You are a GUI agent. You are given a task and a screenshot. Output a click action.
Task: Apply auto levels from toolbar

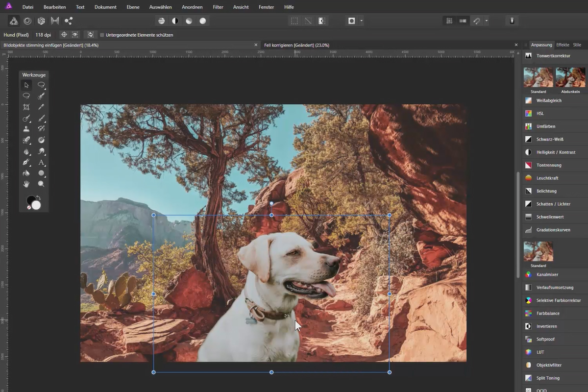(x=161, y=21)
